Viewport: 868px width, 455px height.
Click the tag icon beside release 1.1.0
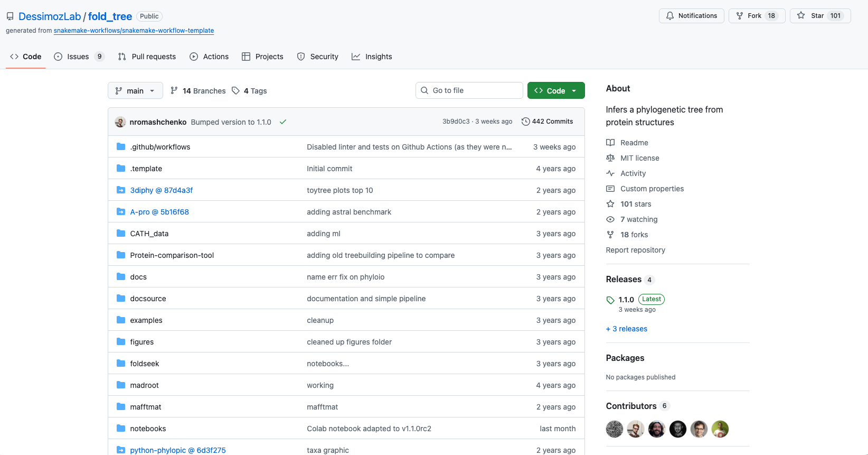pos(610,300)
